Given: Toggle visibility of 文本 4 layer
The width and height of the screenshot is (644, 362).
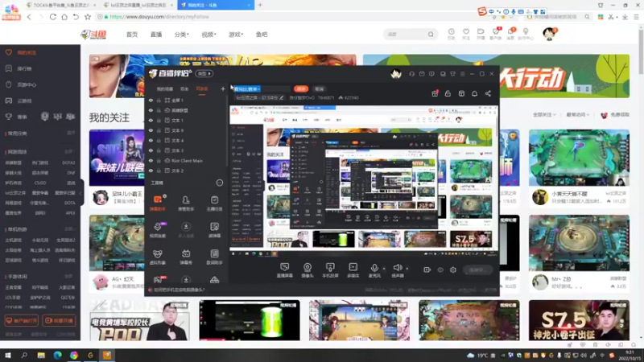Looking at the screenshot, I should pos(151,140).
